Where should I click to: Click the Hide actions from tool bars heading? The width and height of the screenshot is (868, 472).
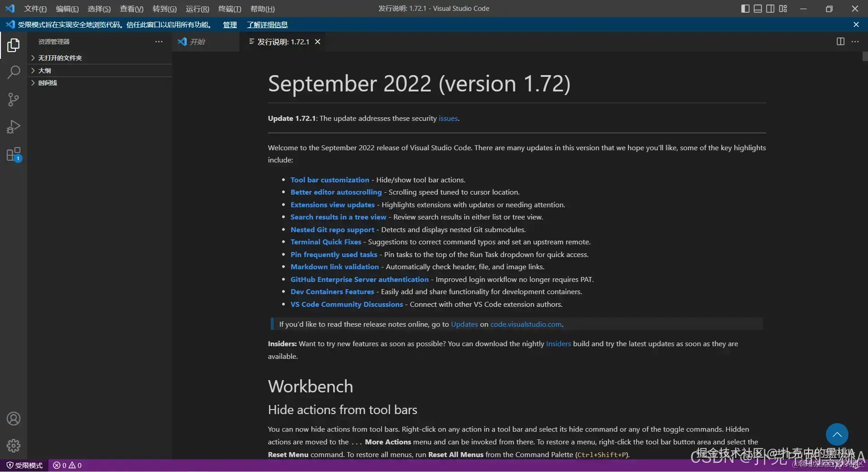tap(342, 410)
